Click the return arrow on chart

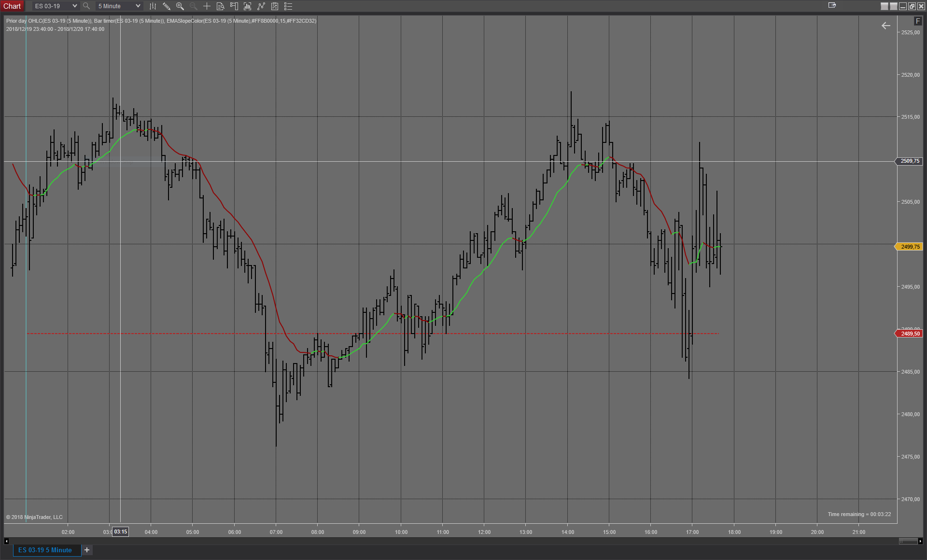(x=885, y=26)
